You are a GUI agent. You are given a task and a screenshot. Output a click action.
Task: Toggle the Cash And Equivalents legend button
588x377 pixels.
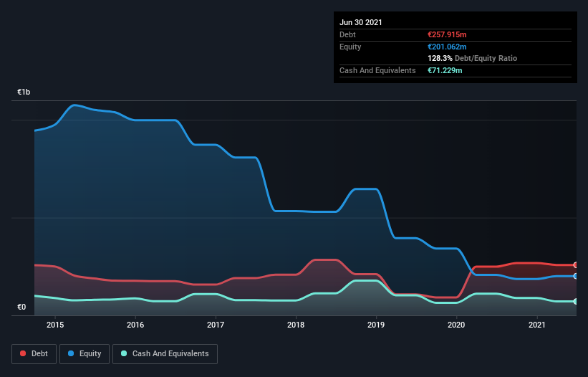click(165, 354)
